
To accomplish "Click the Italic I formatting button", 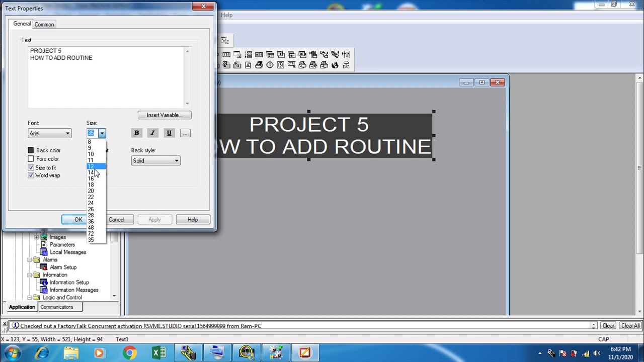I will [152, 133].
